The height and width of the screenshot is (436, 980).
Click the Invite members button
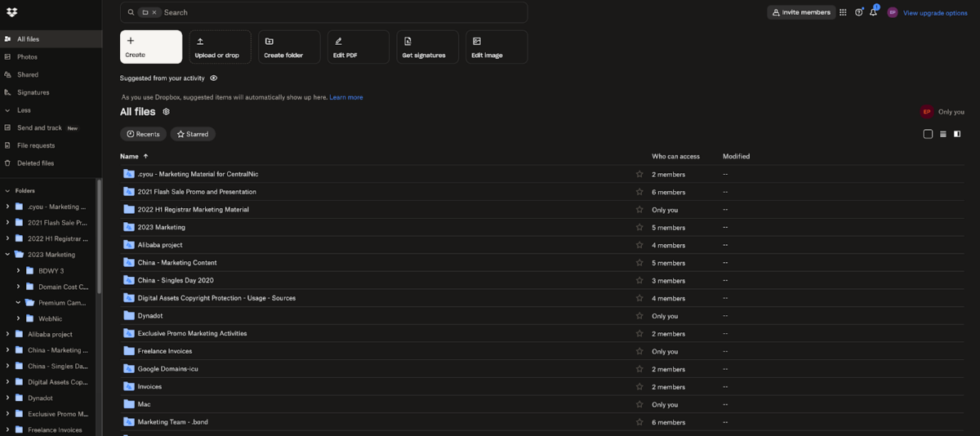(800, 12)
